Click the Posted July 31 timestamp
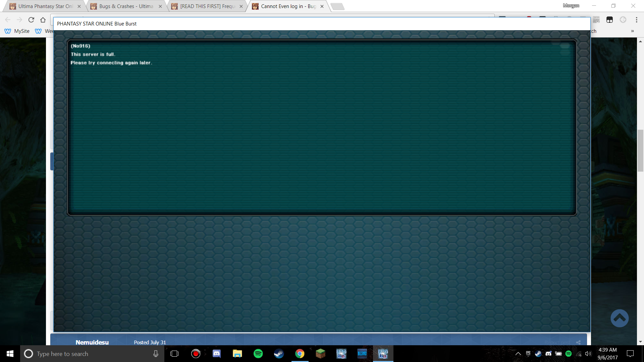This screenshot has height=362, width=644. coord(150,342)
